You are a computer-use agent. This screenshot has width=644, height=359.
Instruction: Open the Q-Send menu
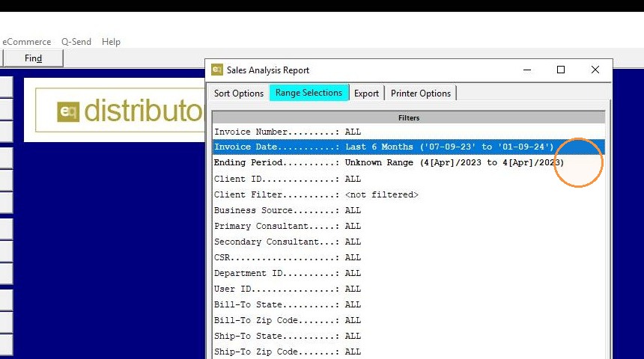coord(76,42)
